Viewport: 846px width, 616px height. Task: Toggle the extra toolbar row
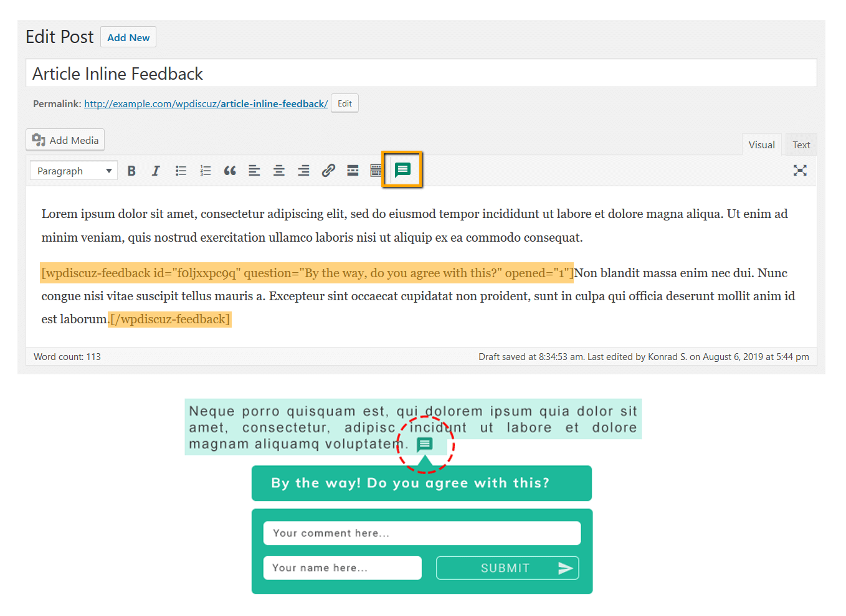point(376,171)
